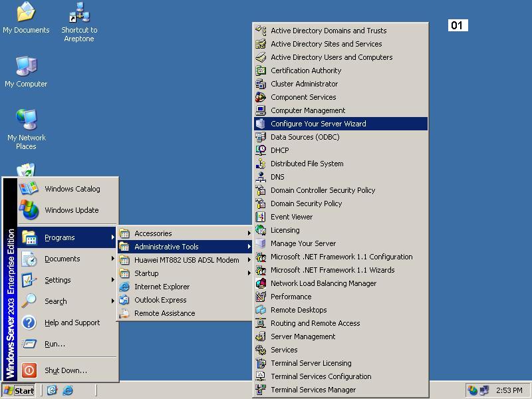The height and width of the screenshot is (399, 532).
Task: Select the My Documents desktop icon
Action: [x=26, y=18]
